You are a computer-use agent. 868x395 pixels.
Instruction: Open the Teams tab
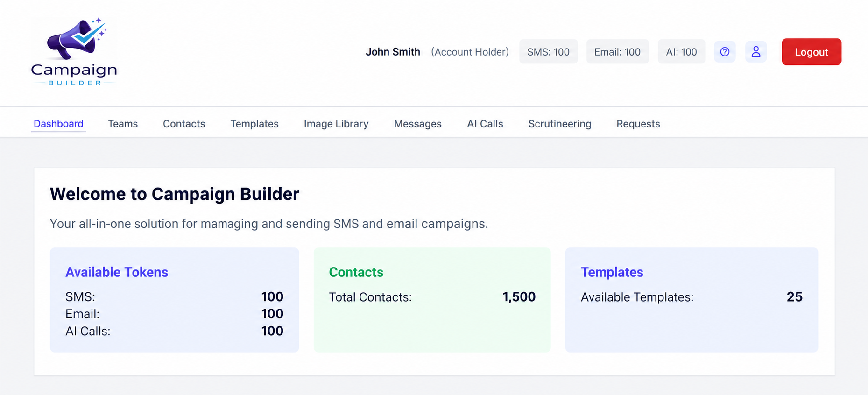point(123,124)
